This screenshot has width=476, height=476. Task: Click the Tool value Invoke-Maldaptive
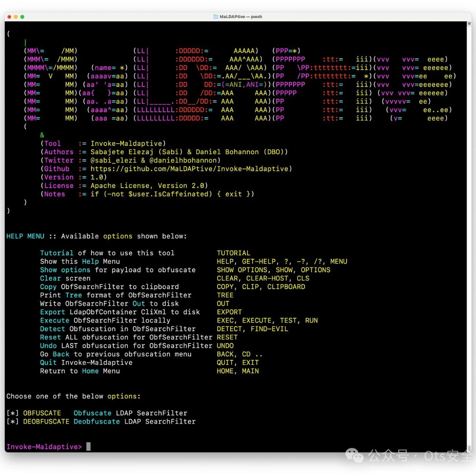[x=127, y=144]
